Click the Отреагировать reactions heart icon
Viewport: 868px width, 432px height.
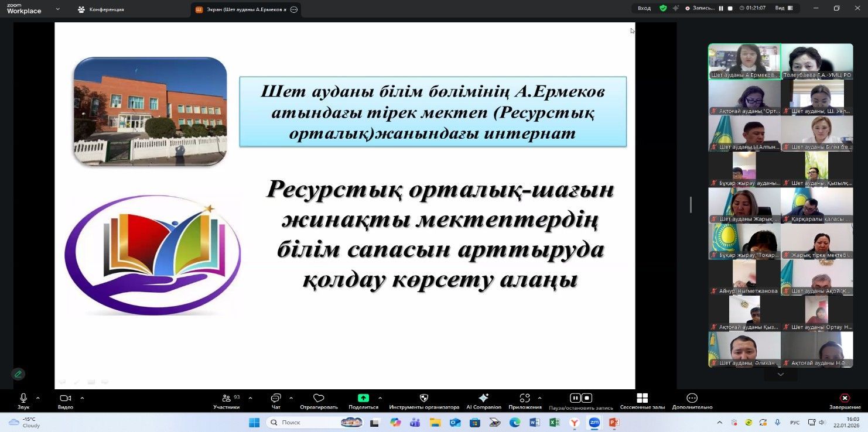319,401
